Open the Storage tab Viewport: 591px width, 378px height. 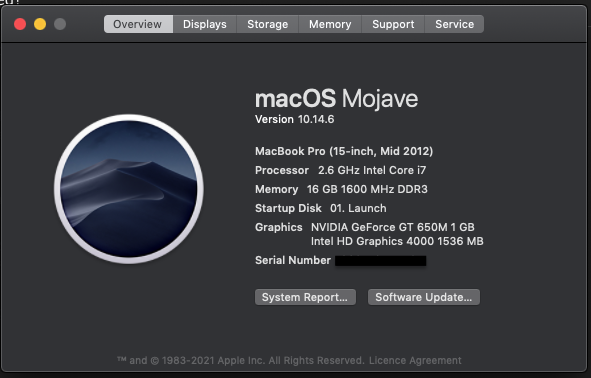[268, 24]
